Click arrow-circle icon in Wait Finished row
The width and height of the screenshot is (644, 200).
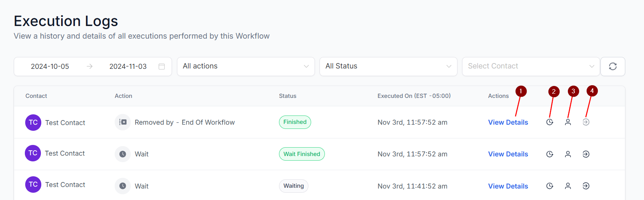[x=586, y=154]
